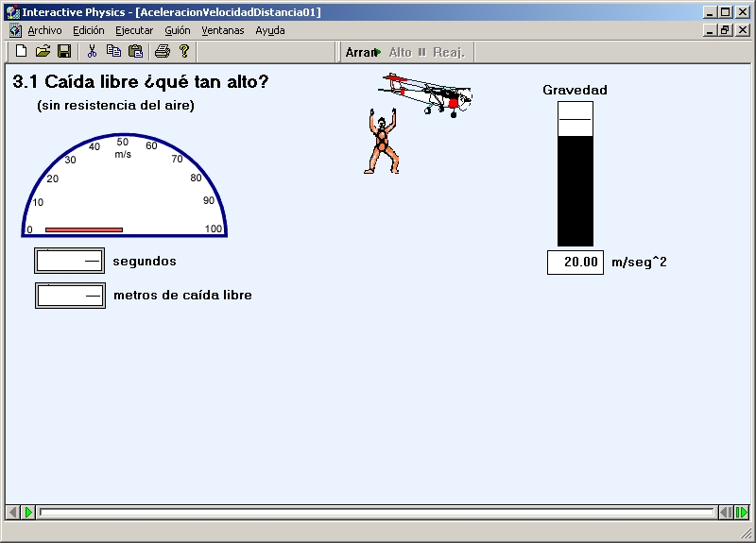Minimize the inner document window

click(x=710, y=30)
